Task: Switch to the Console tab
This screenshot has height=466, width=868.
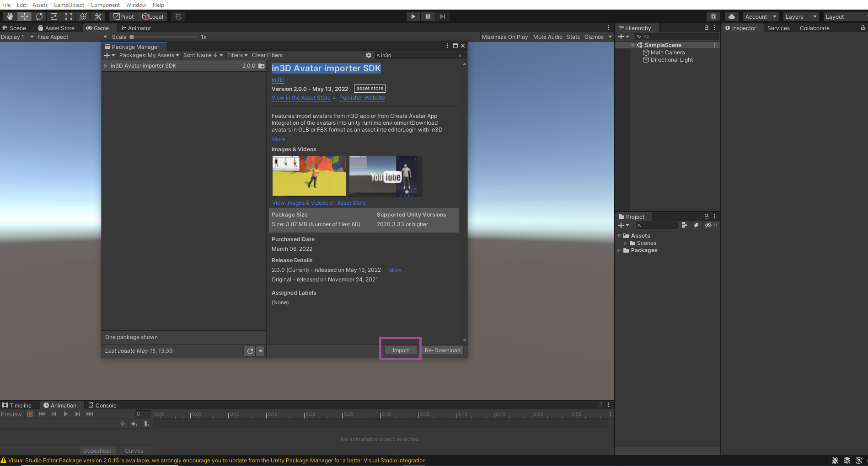Action: [x=102, y=405]
